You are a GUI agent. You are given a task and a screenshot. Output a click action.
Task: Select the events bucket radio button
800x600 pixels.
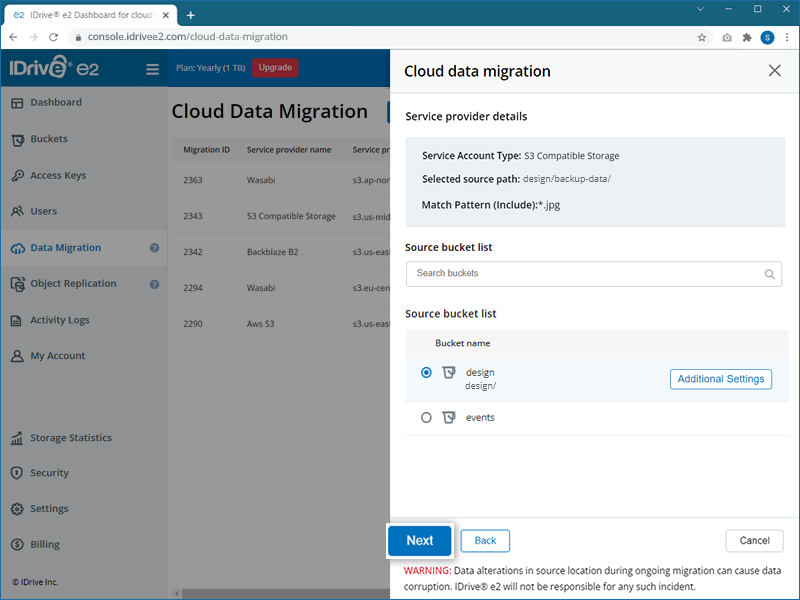coord(427,418)
